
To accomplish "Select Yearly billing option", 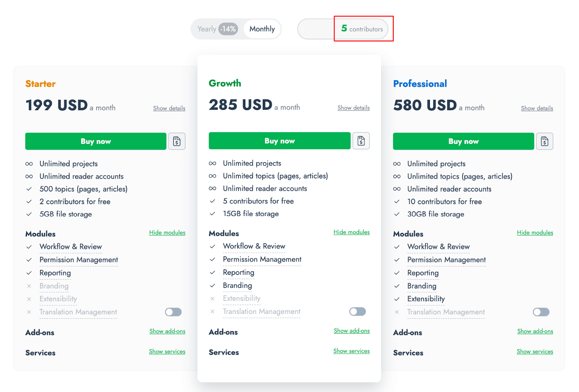I will pos(216,29).
